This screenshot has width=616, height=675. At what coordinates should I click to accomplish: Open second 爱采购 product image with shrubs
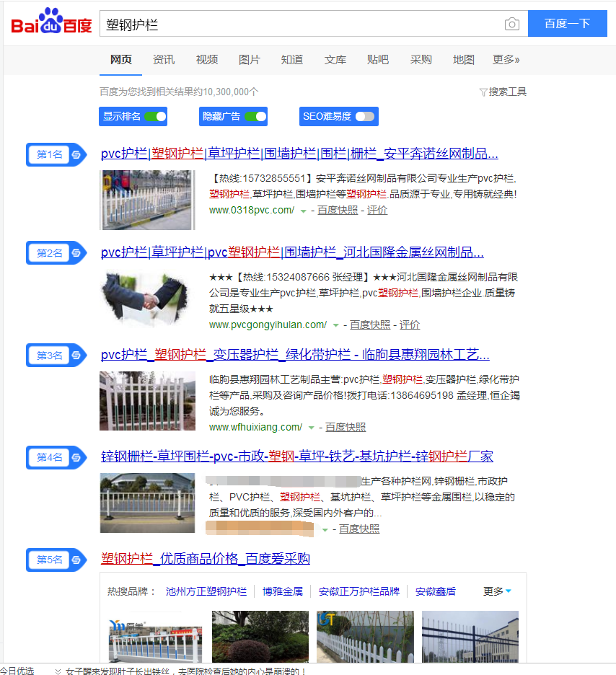[x=260, y=636]
